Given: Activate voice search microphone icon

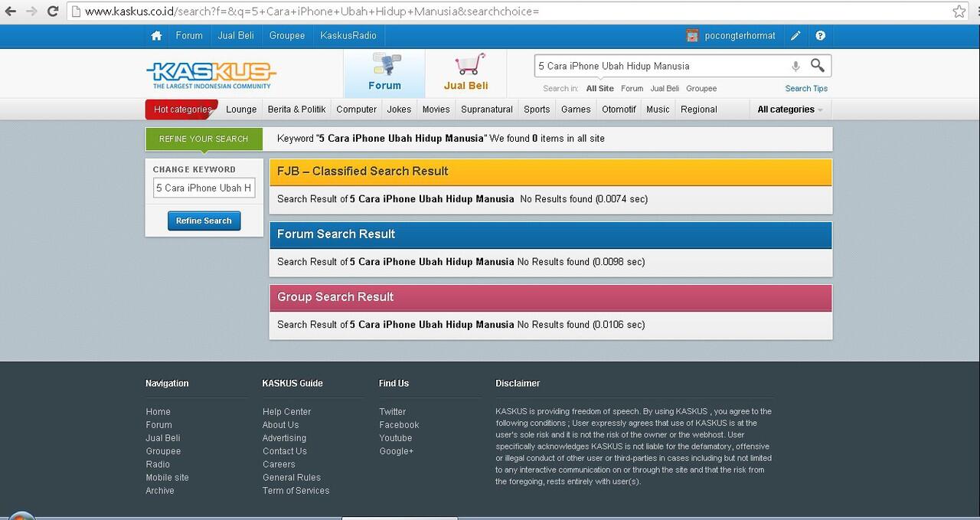Looking at the screenshot, I should [795, 67].
